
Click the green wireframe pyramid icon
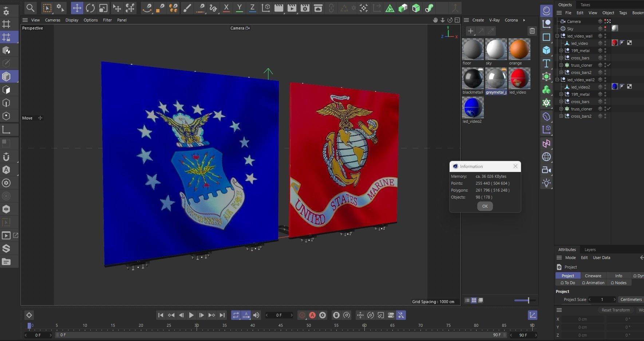pos(390,8)
